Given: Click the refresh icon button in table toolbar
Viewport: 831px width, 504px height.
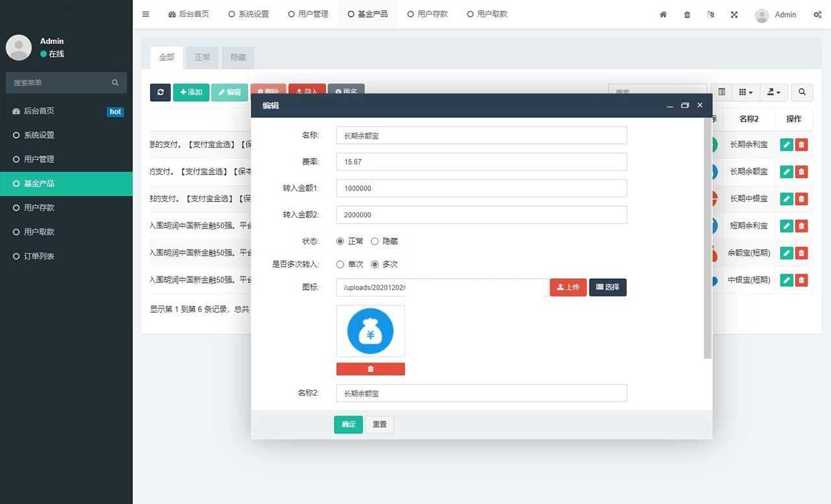Looking at the screenshot, I should pos(160,92).
